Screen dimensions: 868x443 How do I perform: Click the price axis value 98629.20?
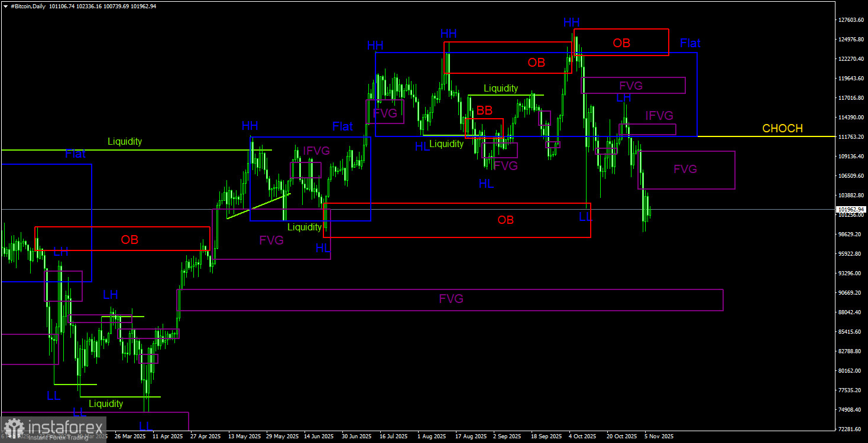point(850,234)
